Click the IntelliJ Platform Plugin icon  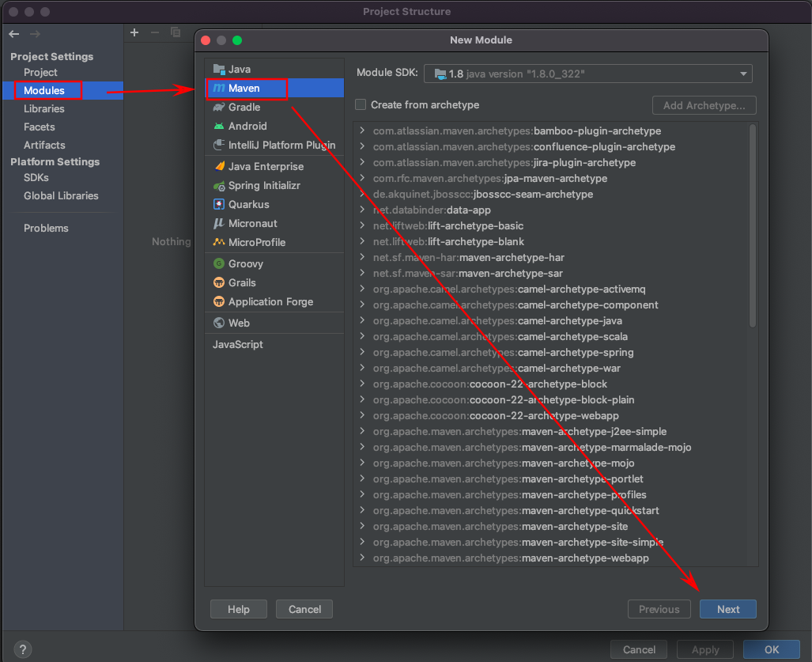pos(219,145)
